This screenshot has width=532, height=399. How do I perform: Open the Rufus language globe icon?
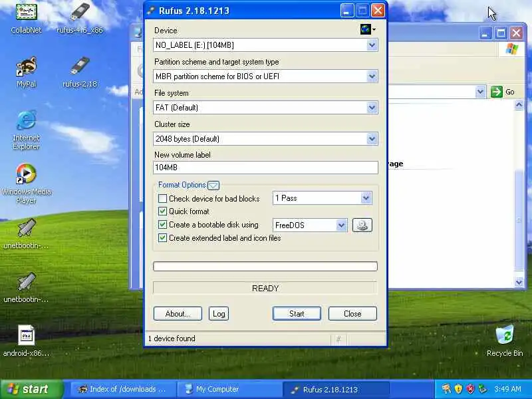coord(365,29)
